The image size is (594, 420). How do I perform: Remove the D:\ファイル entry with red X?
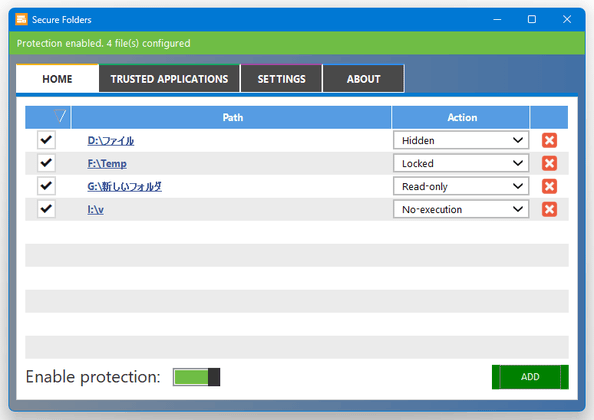(549, 140)
